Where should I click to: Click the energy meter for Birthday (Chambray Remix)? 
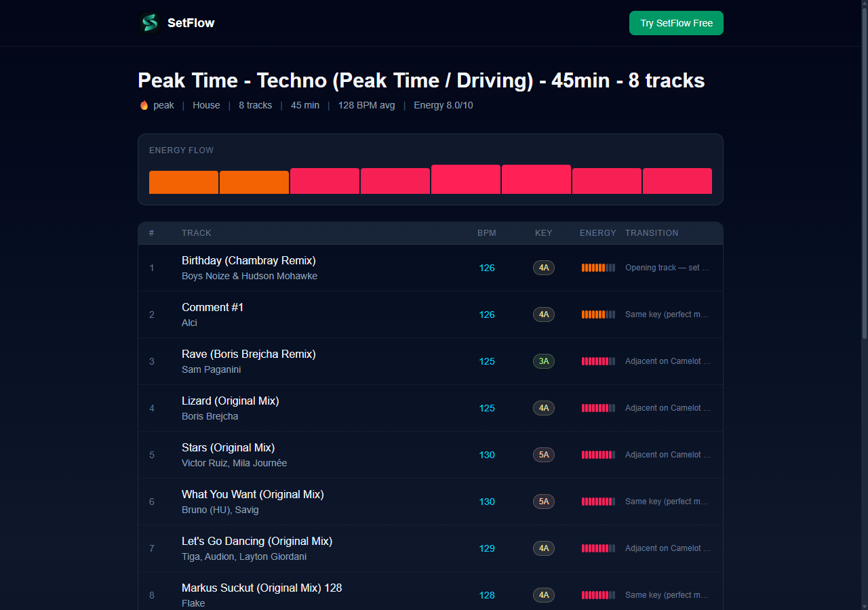(597, 268)
